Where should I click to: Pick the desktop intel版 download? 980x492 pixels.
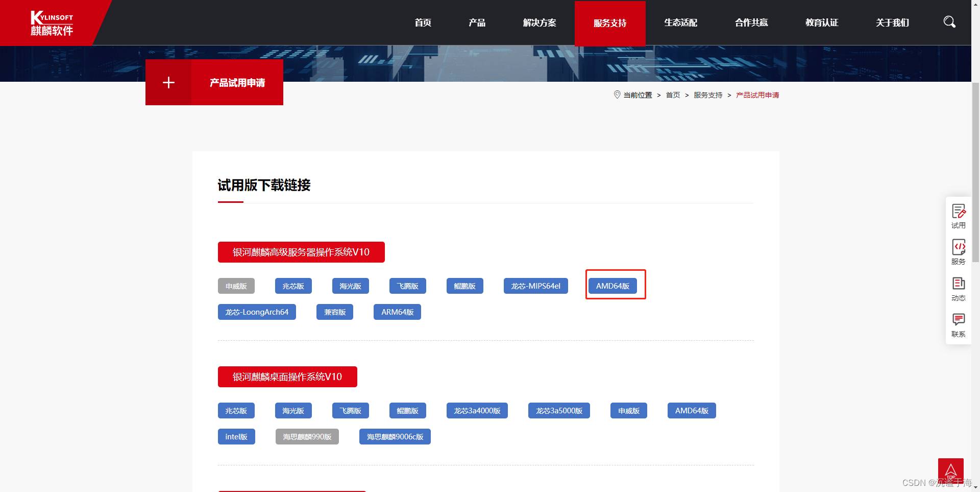pos(236,437)
